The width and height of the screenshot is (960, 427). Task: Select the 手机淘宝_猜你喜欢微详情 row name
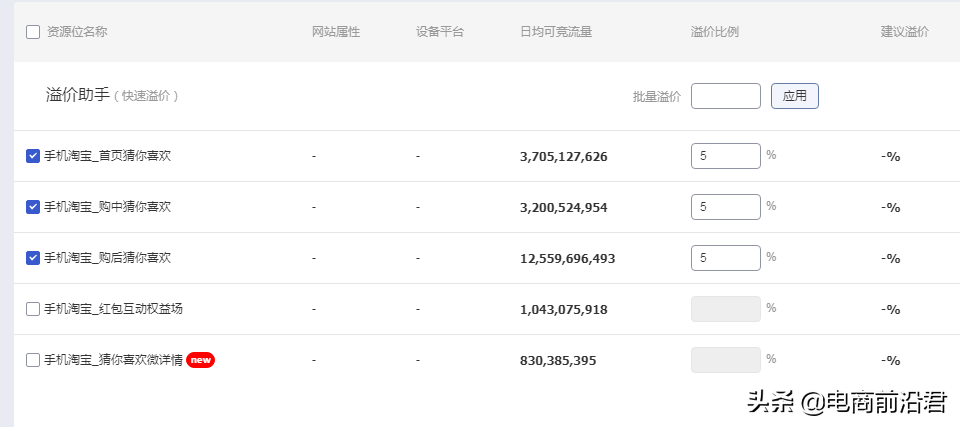pos(113,360)
